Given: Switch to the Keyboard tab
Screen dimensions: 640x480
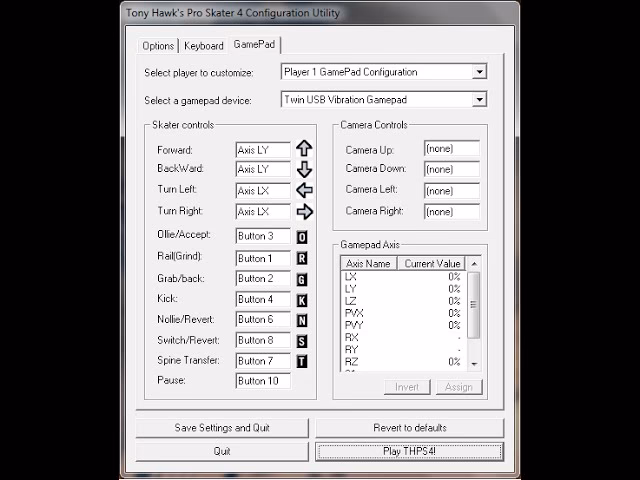Looking at the screenshot, I should (204, 46).
